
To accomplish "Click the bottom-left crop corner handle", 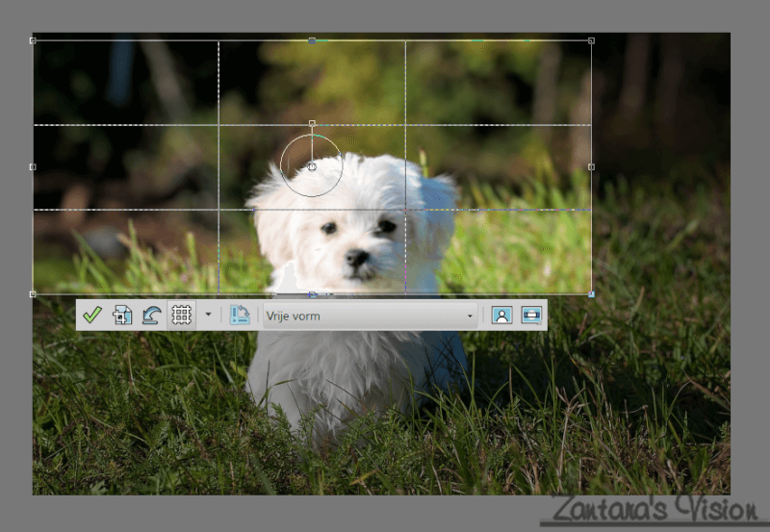I will point(33,294).
